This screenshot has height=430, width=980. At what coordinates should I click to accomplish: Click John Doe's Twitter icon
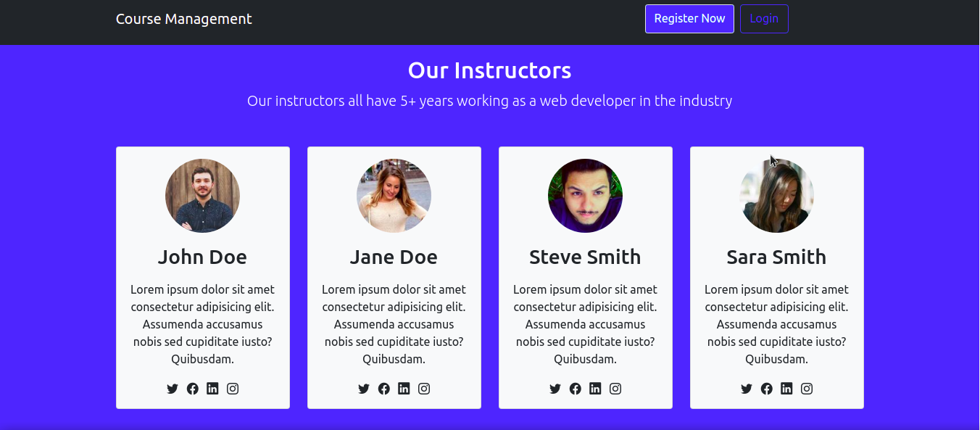pyautogui.click(x=173, y=389)
